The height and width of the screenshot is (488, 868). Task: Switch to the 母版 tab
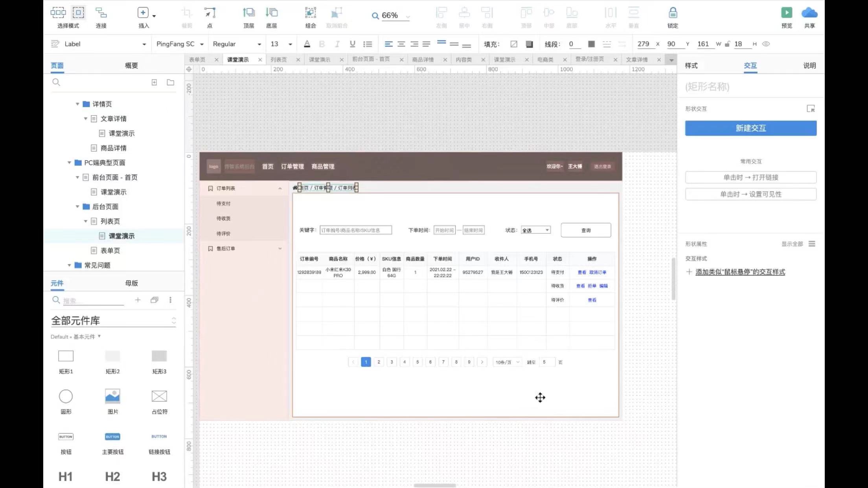131,283
